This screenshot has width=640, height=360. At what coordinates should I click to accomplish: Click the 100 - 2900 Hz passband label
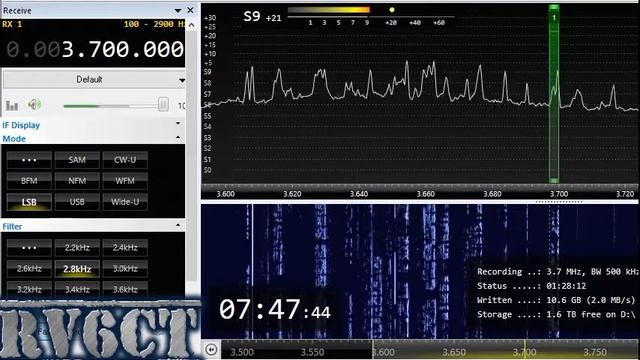(x=155, y=24)
